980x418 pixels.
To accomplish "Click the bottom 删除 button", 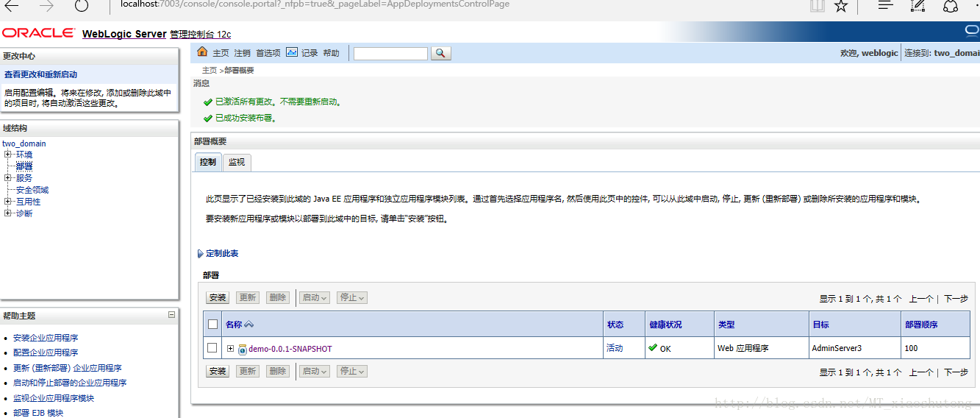I will [277, 372].
